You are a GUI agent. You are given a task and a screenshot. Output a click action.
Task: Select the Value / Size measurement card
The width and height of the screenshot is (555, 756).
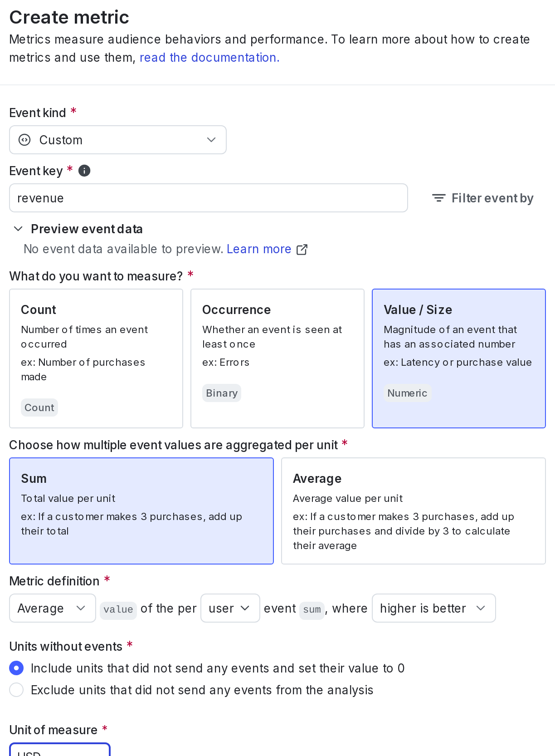coord(459,358)
